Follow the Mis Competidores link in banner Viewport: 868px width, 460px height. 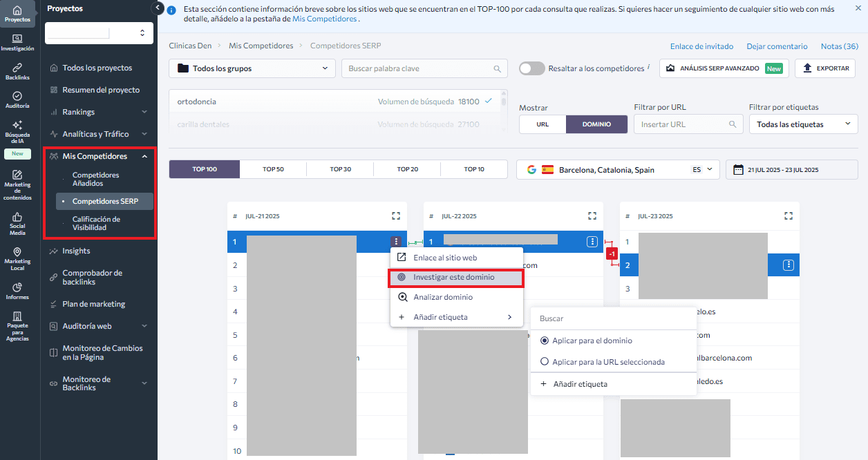point(324,19)
